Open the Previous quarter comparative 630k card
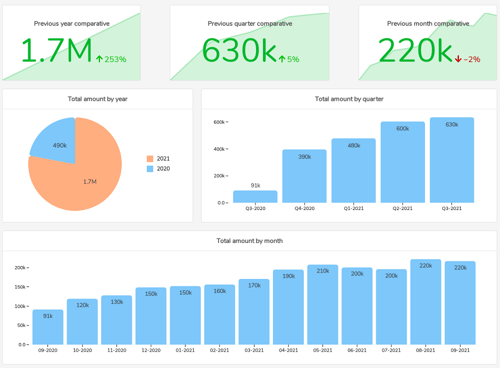 [x=250, y=43]
